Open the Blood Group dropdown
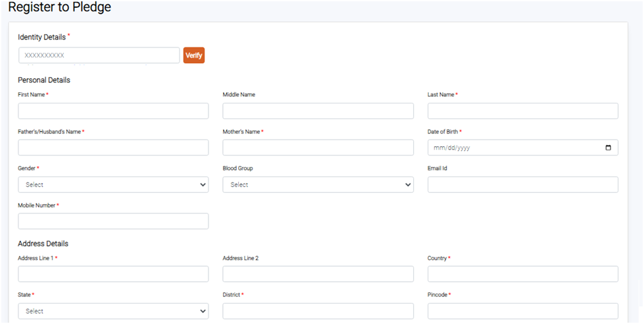Viewport: 644px width, 324px height. [x=318, y=184]
